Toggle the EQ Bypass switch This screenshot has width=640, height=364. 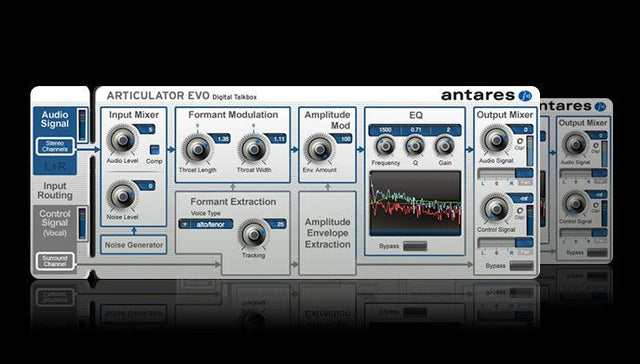415,246
